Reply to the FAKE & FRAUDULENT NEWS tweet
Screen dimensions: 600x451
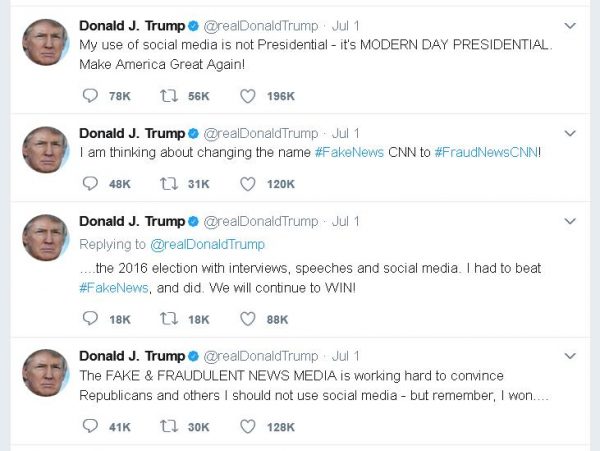91,426
